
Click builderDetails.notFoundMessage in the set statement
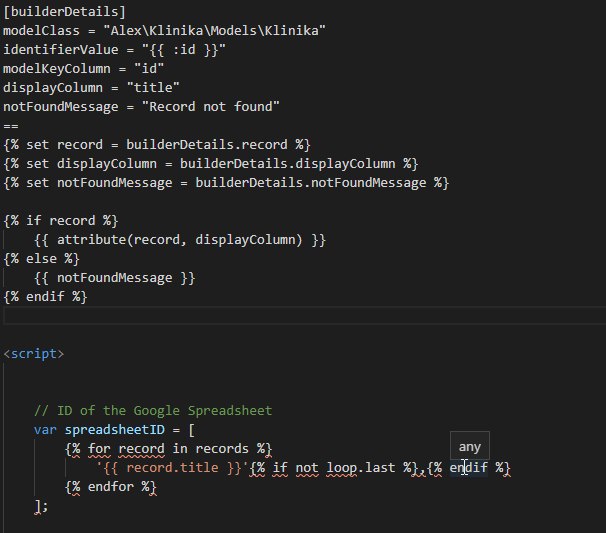pyautogui.click(x=311, y=182)
